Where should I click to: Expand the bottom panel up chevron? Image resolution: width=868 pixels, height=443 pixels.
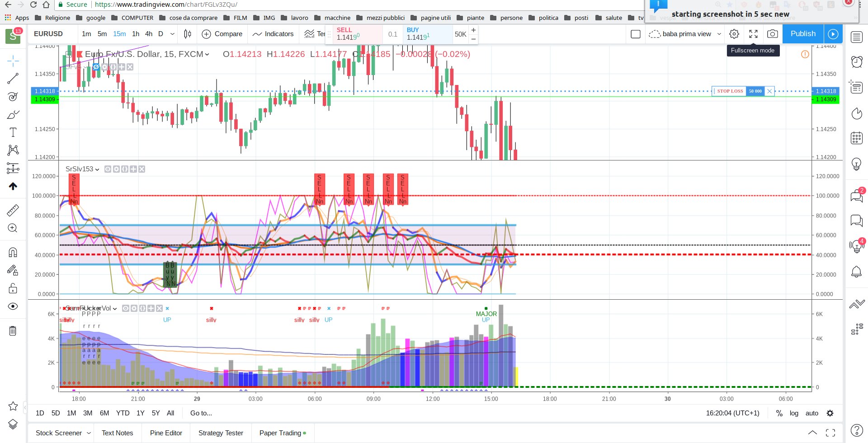click(x=812, y=433)
